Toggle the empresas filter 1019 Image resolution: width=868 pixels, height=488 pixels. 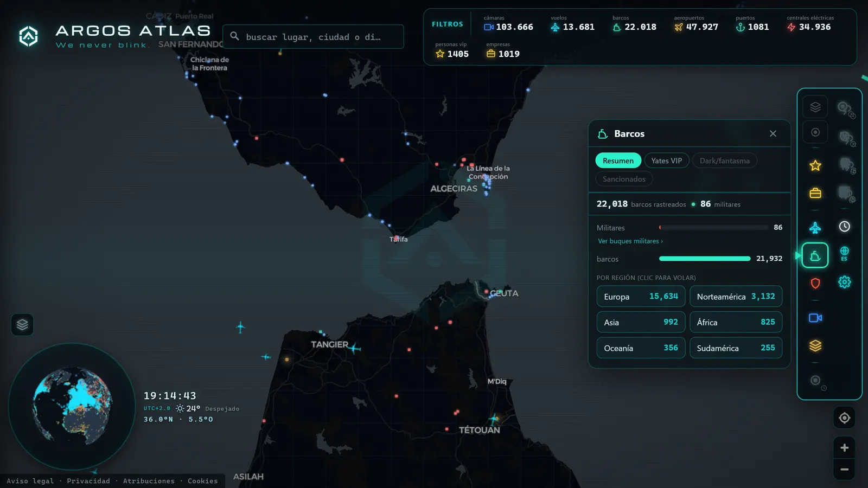click(503, 50)
